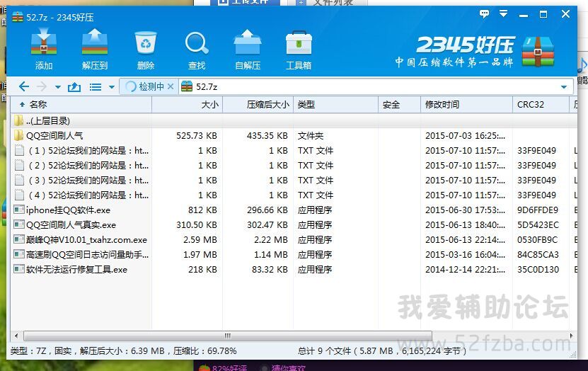Click the status bar 总计 9 个文件 text

point(382,351)
